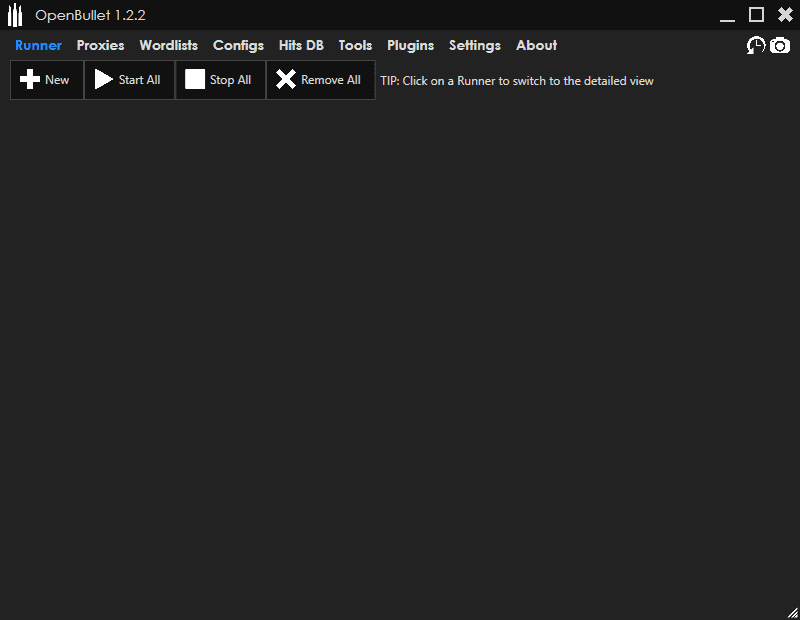Click the X icon on Remove All
Viewport: 800px width, 620px height.
tap(288, 79)
